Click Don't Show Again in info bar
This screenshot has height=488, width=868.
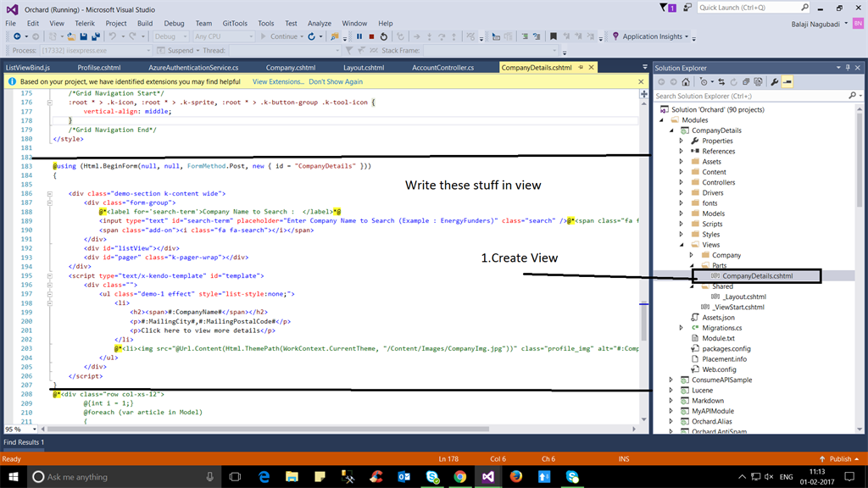[x=336, y=81]
